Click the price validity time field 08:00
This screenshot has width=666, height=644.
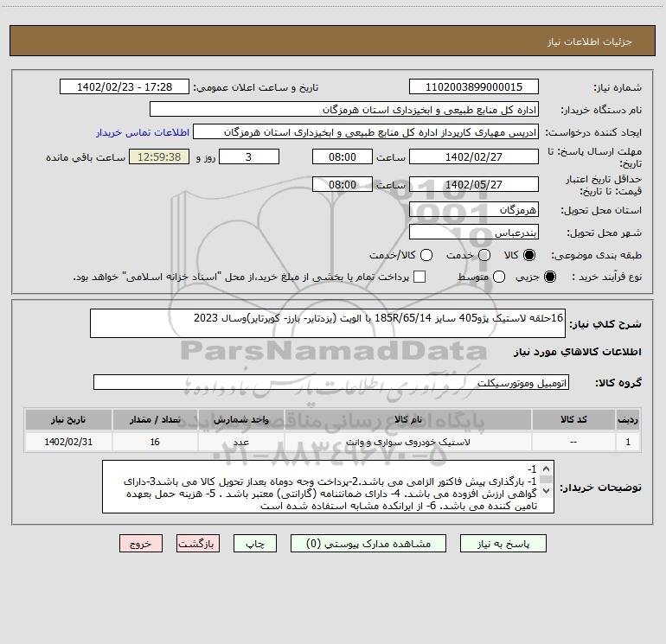(343, 184)
